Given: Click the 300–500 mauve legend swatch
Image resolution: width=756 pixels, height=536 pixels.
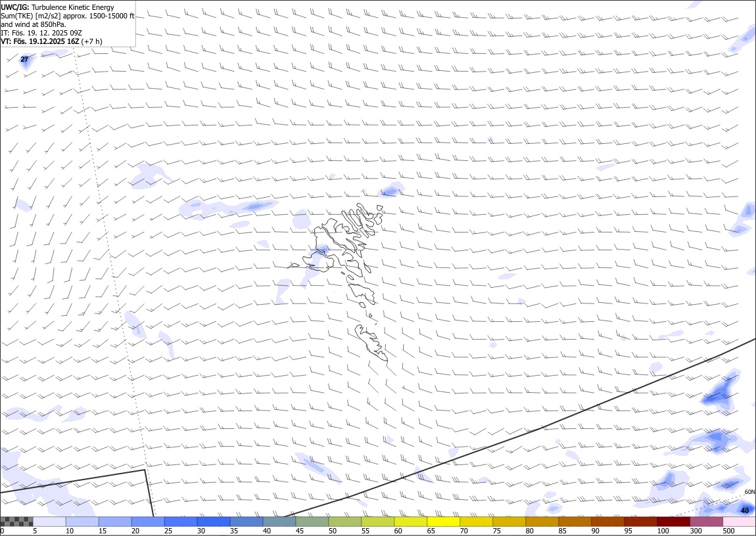Looking at the screenshot, I should 706,522.
